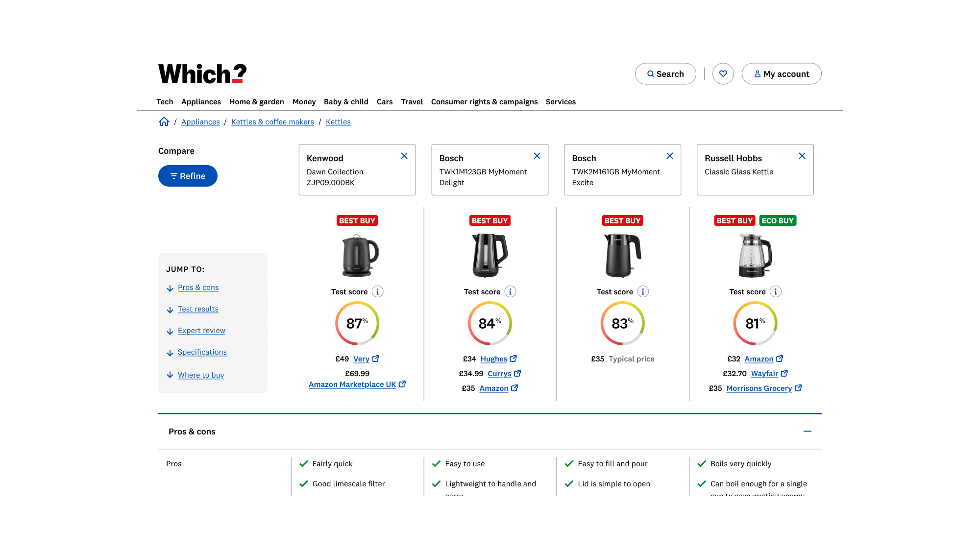
Task: Open the Search button
Action: 665,74
